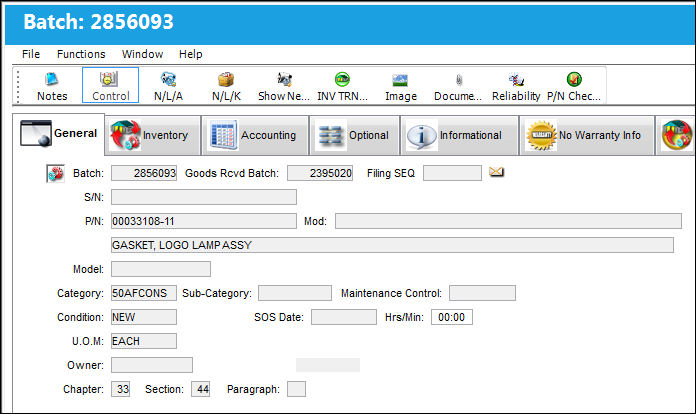The width and height of the screenshot is (696, 414).
Task: Open the N/L/K toolbar icon
Action: point(226,86)
